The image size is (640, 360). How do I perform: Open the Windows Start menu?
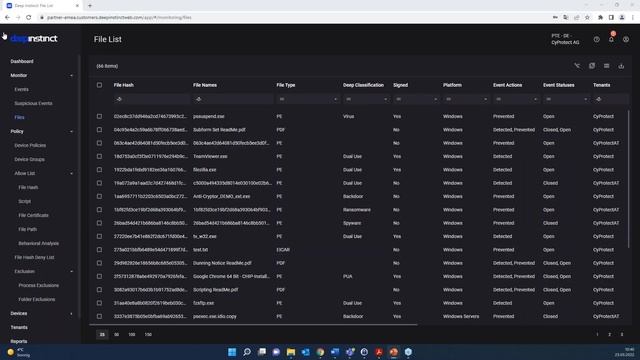coord(232,352)
